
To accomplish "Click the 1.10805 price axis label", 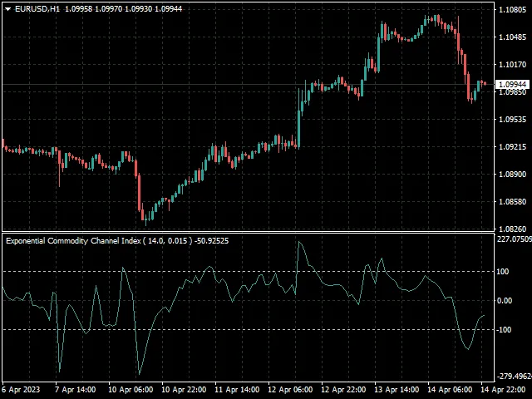I will [x=511, y=10].
